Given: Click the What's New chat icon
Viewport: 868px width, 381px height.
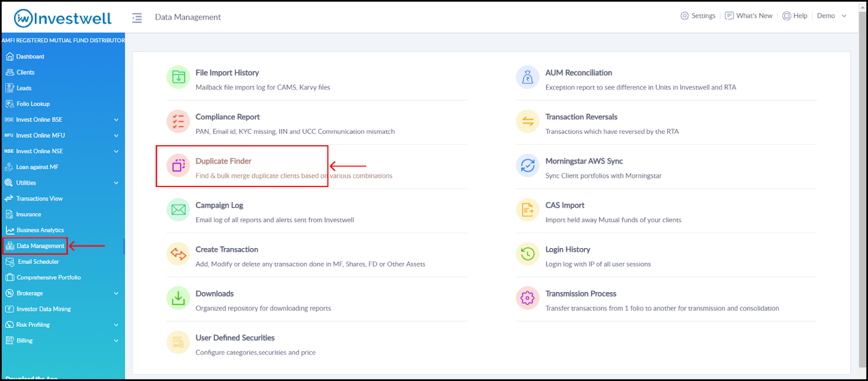Looking at the screenshot, I should click(x=730, y=16).
